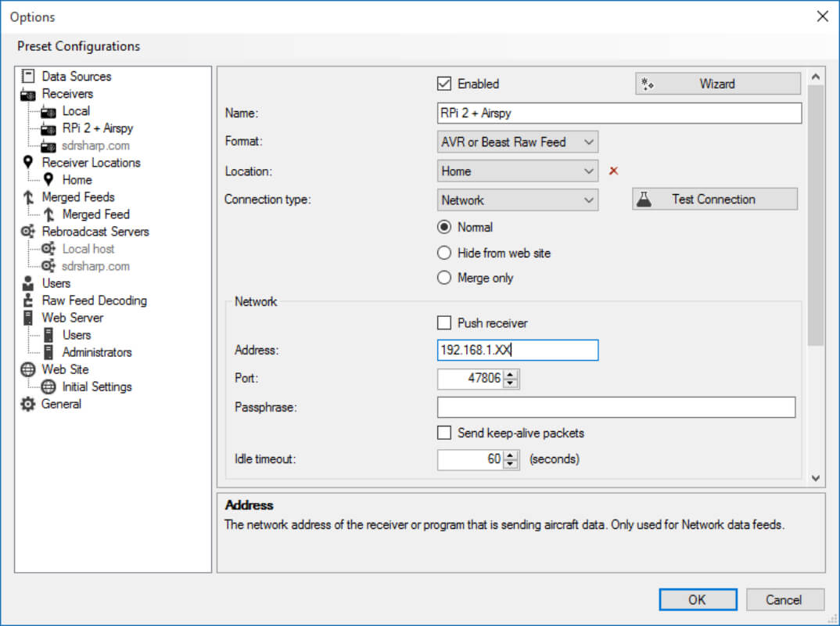
Task: Increase the Port value with up arrow
Action: tap(511, 373)
